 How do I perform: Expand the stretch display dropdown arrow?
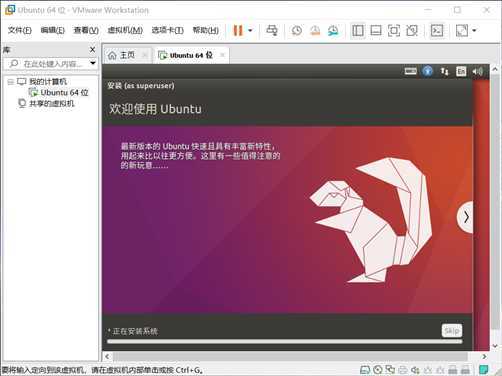click(474, 31)
